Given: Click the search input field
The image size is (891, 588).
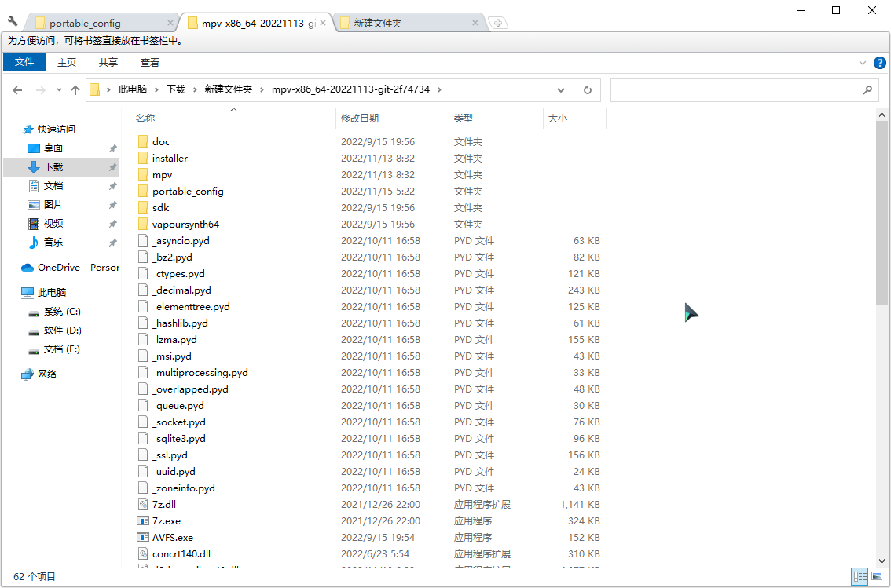Looking at the screenshot, I should tap(736, 89).
